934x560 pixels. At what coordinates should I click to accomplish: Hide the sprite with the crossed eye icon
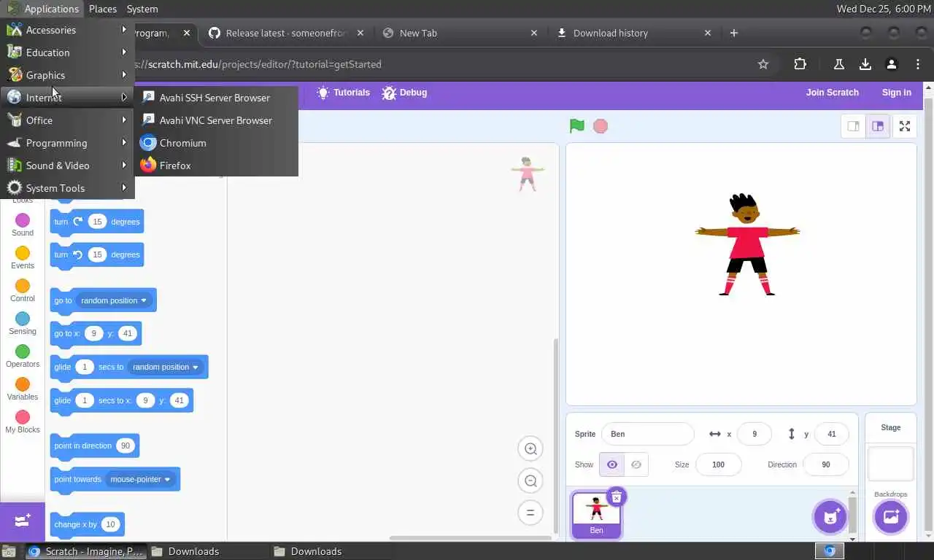pyautogui.click(x=636, y=464)
